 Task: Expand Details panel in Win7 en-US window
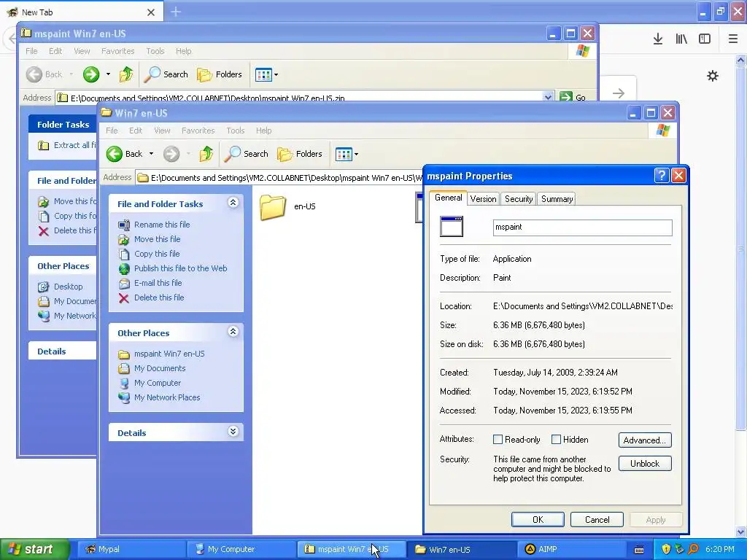click(233, 432)
